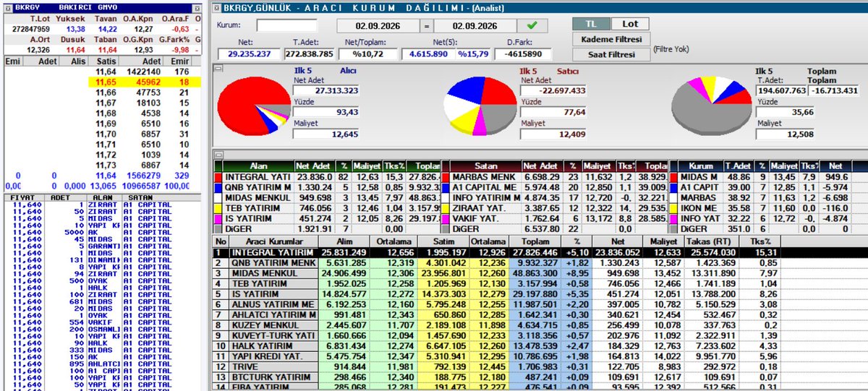Collapse the pie chart panel via its corner box
Image resolution: width=868 pixels, height=391 pixels.
tap(217, 67)
